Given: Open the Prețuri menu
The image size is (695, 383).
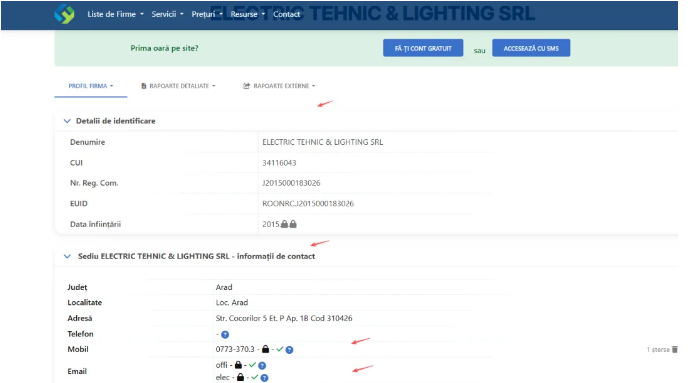Looking at the screenshot, I should click(207, 14).
